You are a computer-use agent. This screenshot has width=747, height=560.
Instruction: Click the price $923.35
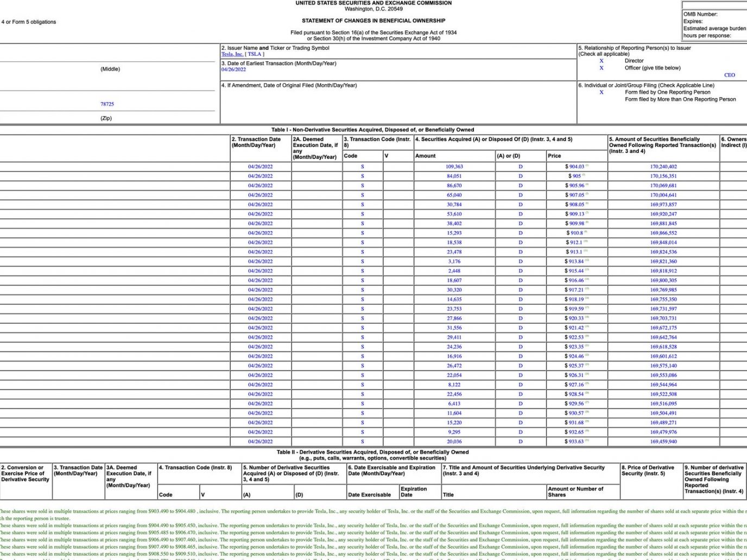(x=574, y=347)
